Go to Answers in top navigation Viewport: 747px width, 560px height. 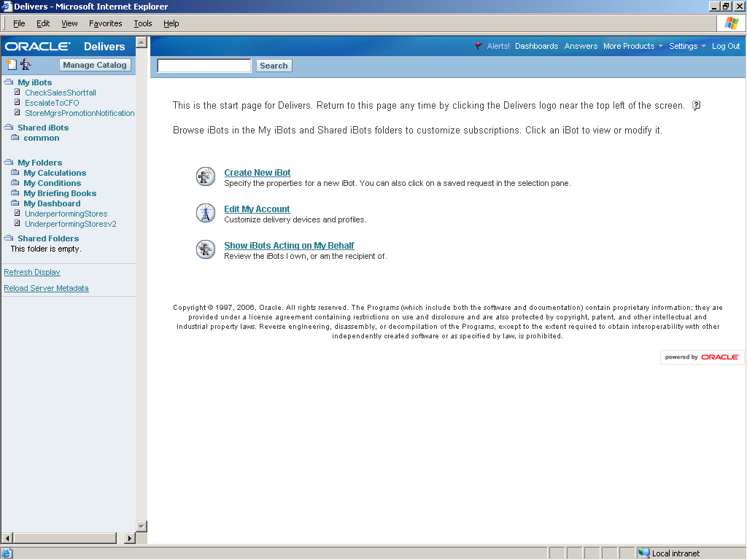click(x=581, y=46)
